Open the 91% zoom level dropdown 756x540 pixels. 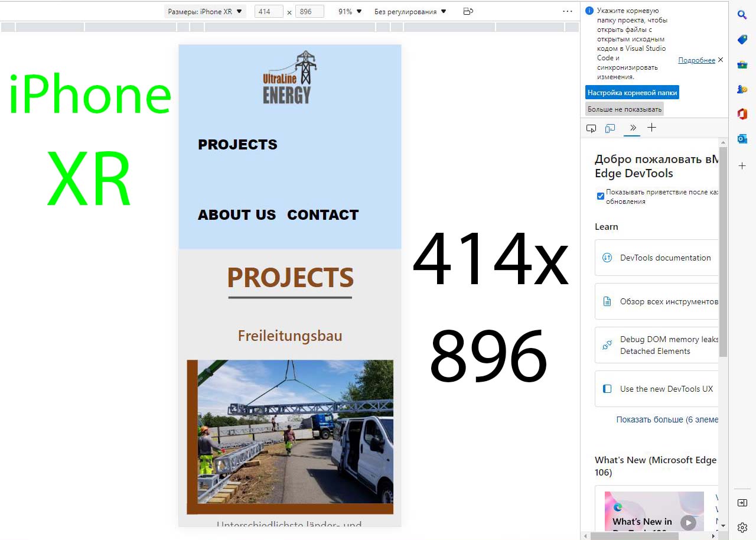click(x=350, y=11)
